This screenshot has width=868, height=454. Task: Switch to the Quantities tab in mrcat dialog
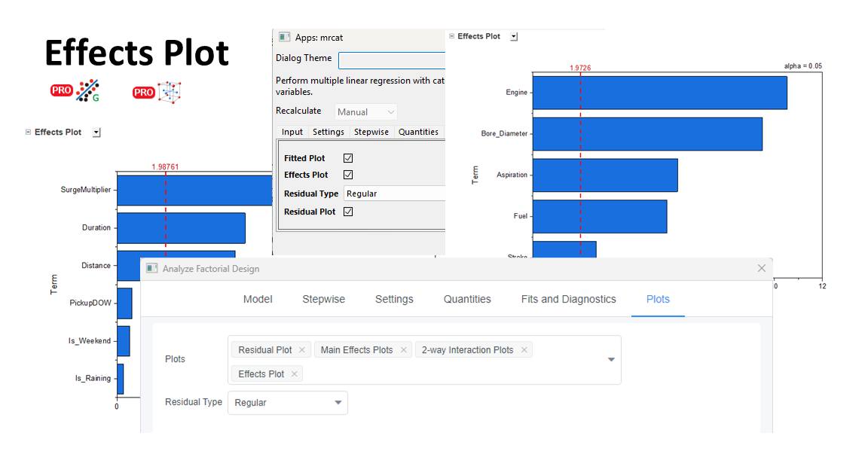click(x=418, y=132)
